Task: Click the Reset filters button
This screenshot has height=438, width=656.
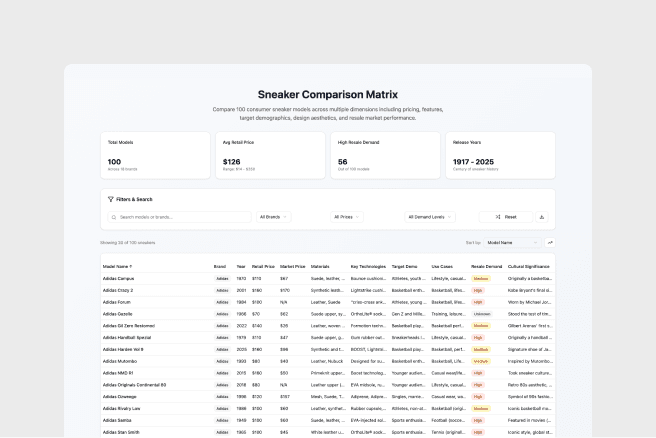Action: pyautogui.click(x=506, y=217)
